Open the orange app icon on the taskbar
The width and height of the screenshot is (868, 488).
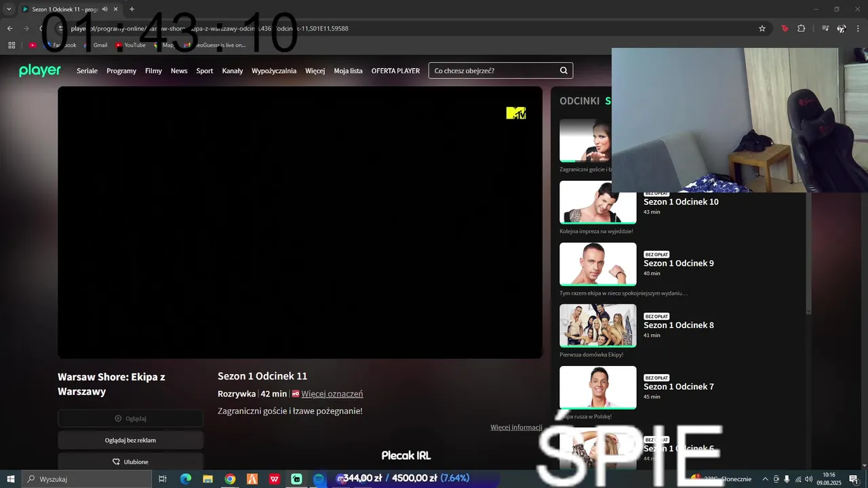252,479
